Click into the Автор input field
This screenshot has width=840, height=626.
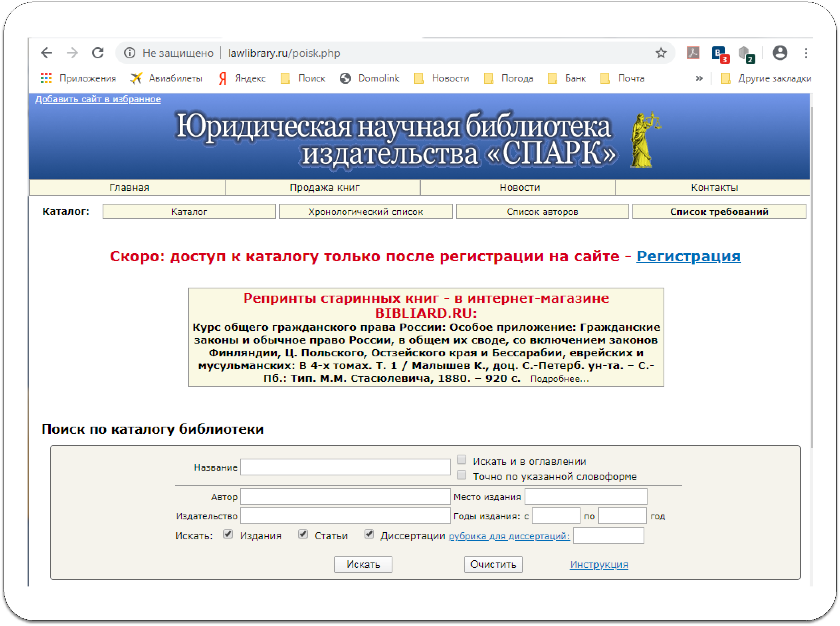click(345, 497)
